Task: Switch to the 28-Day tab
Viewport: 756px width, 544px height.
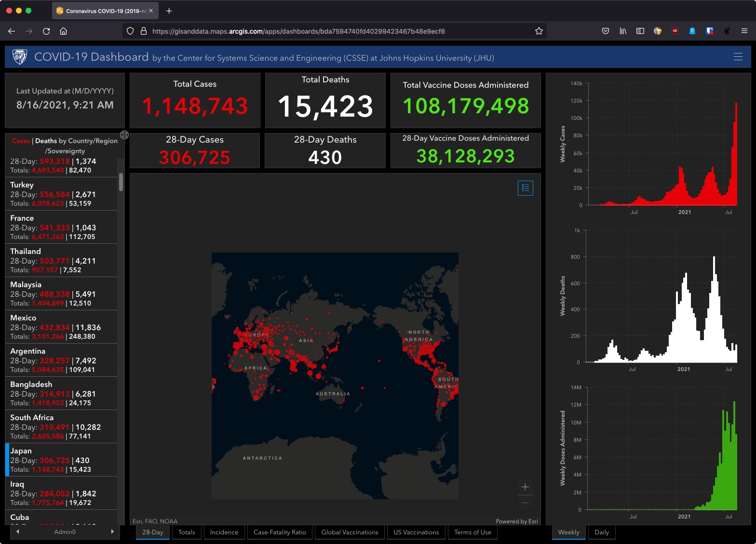Action: (x=153, y=532)
